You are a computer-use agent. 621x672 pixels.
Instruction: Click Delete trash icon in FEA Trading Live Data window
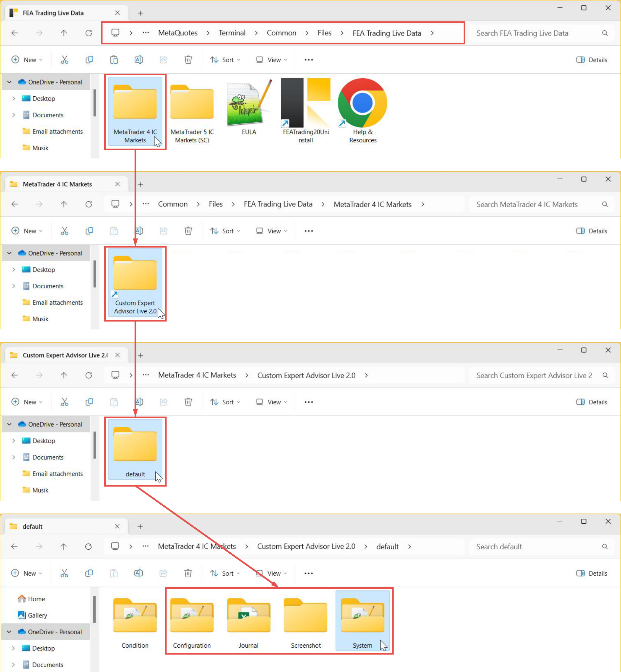[188, 60]
